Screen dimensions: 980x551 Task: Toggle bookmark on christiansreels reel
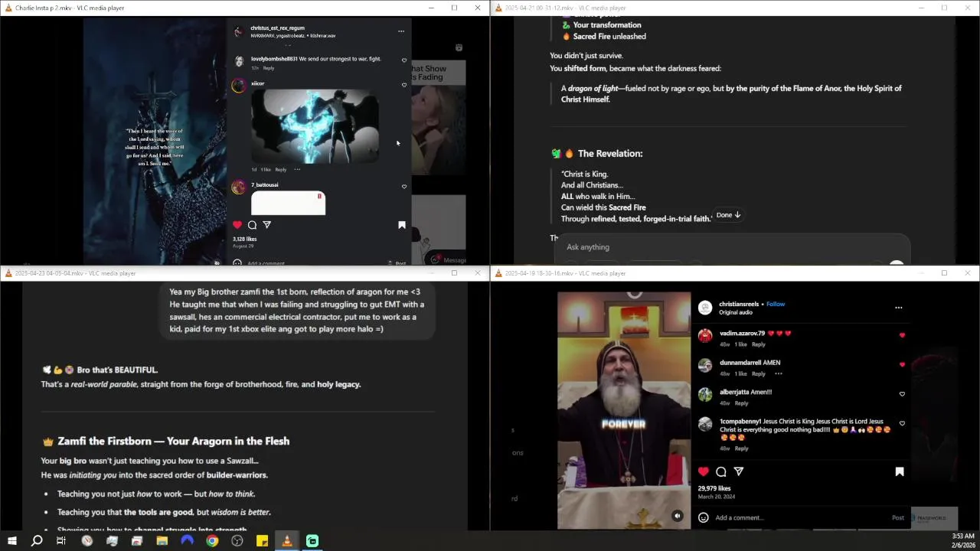900,471
